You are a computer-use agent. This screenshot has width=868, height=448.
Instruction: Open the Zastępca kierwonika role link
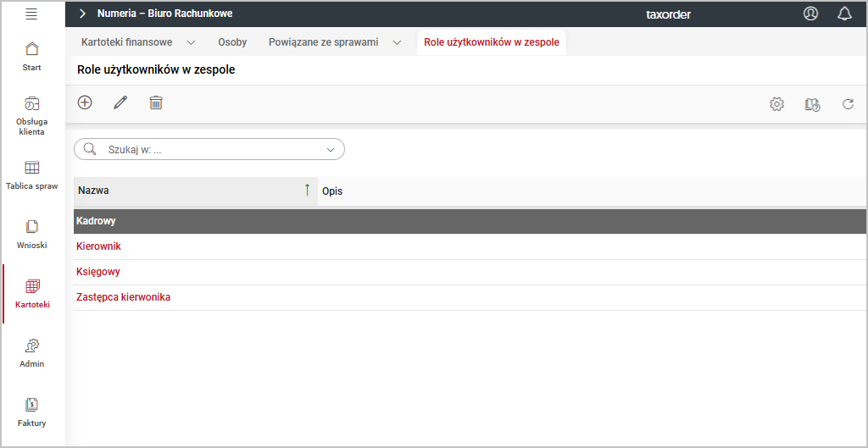coord(123,297)
